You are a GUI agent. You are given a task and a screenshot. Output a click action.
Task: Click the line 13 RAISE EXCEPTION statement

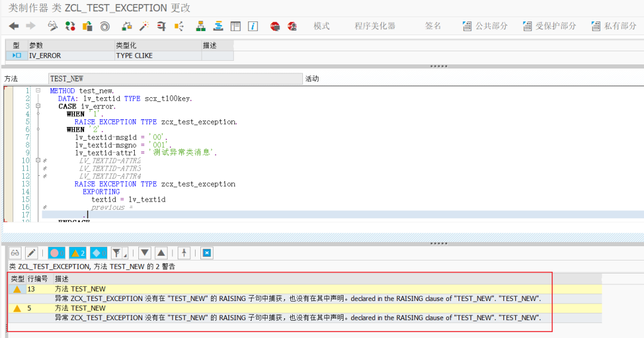pos(155,184)
